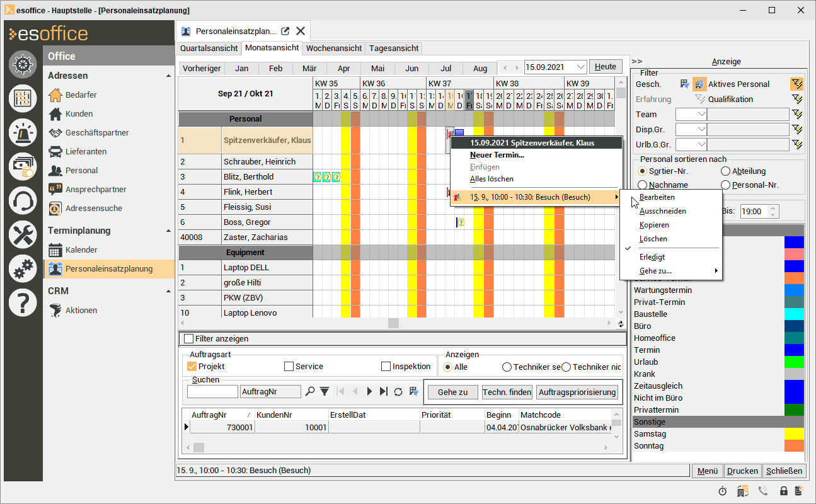Collapse the Adressen section
This screenshot has width=816, height=504.
click(168, 76)
